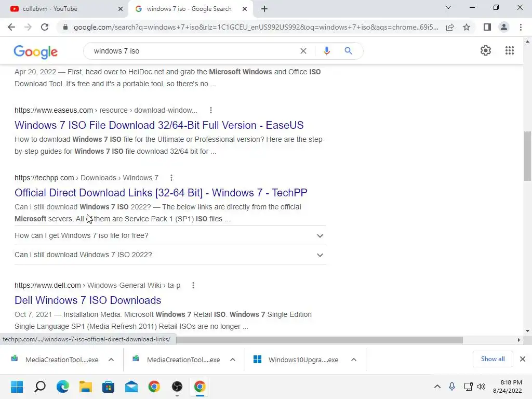Open the Mail app from the taskbar
Image resolution: width=532 pixels, height=399 pixels.
pyautogui.click(x=131, y=387)
